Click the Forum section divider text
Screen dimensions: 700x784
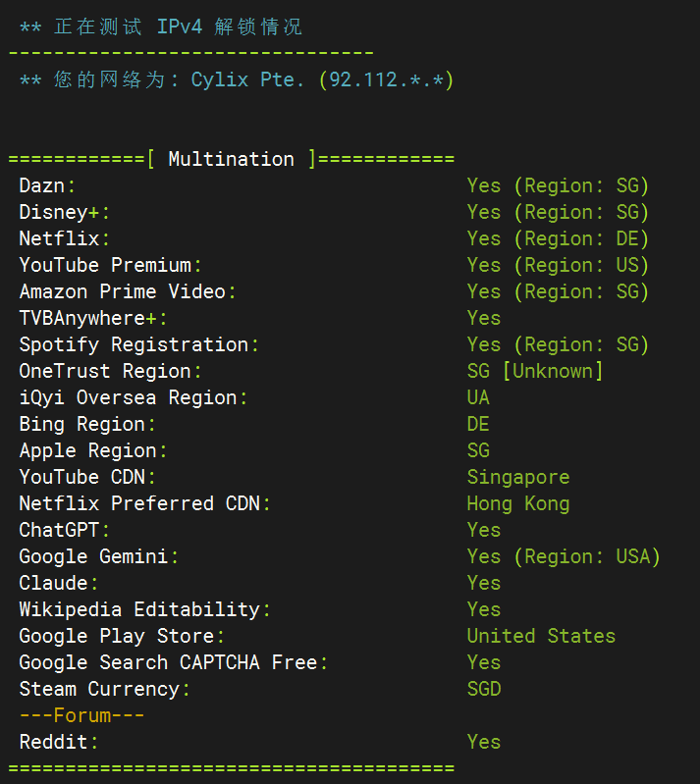(81, 715)
